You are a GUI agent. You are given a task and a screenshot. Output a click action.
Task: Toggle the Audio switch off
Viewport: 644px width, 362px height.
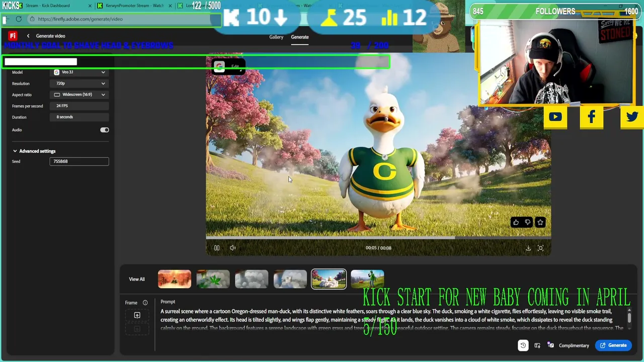[104, 130]
